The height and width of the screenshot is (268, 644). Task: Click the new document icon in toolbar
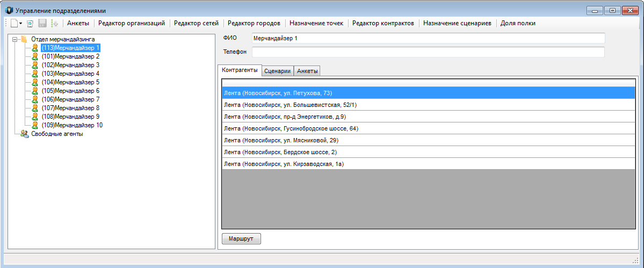pos(13,24)
